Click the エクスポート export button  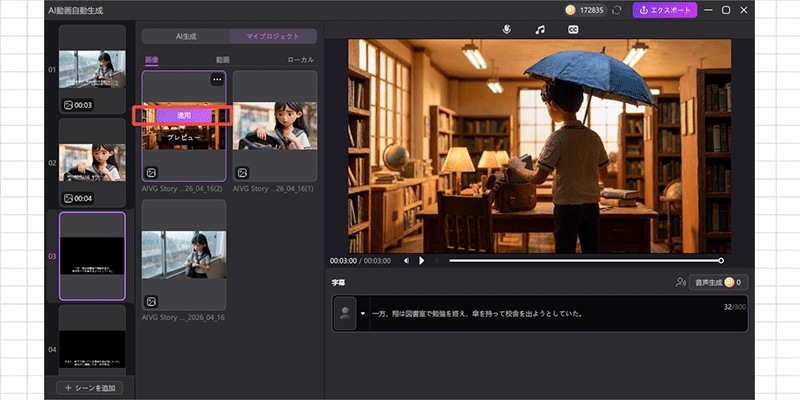click(x=665, y=10)
